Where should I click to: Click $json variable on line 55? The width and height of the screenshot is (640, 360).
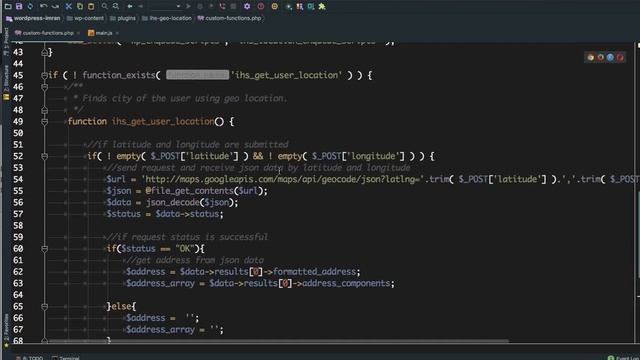tap(119, 191)
